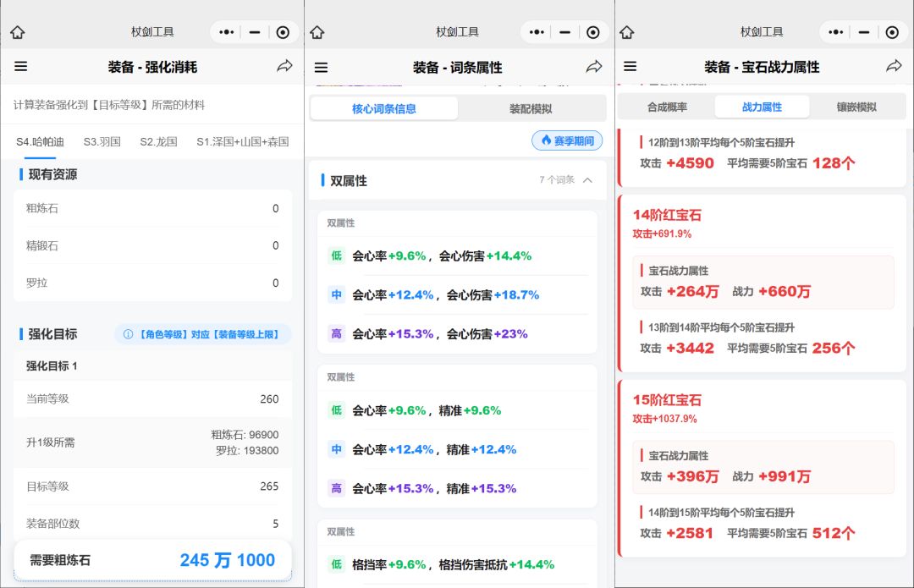Share the 强化消耗 page

[284, 66]
